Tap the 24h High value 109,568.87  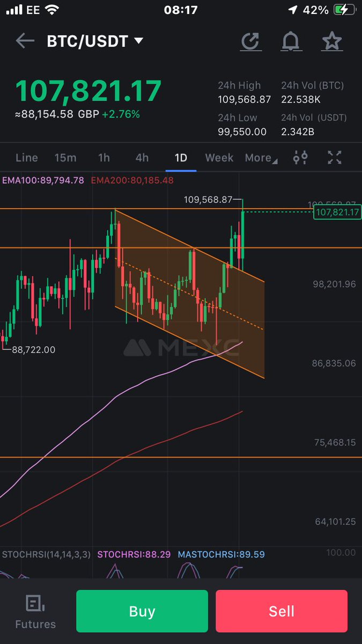245,100
